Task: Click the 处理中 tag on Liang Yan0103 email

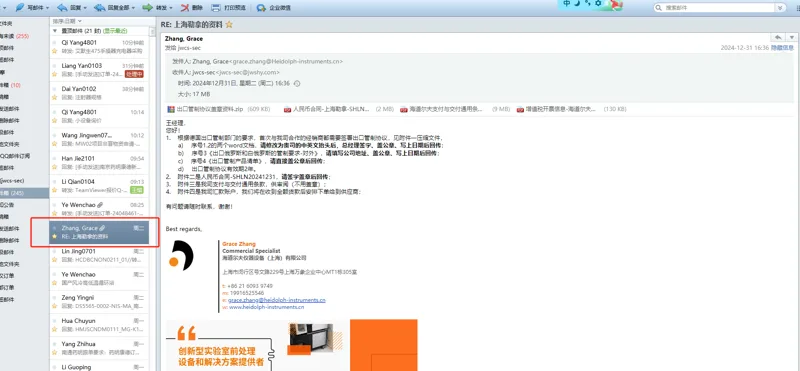Action: (134, 74)
